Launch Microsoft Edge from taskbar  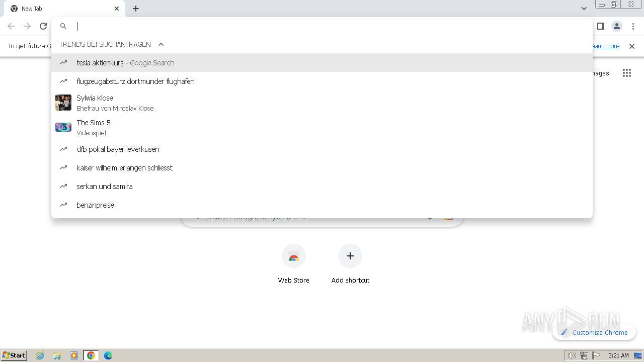(108, 355)
